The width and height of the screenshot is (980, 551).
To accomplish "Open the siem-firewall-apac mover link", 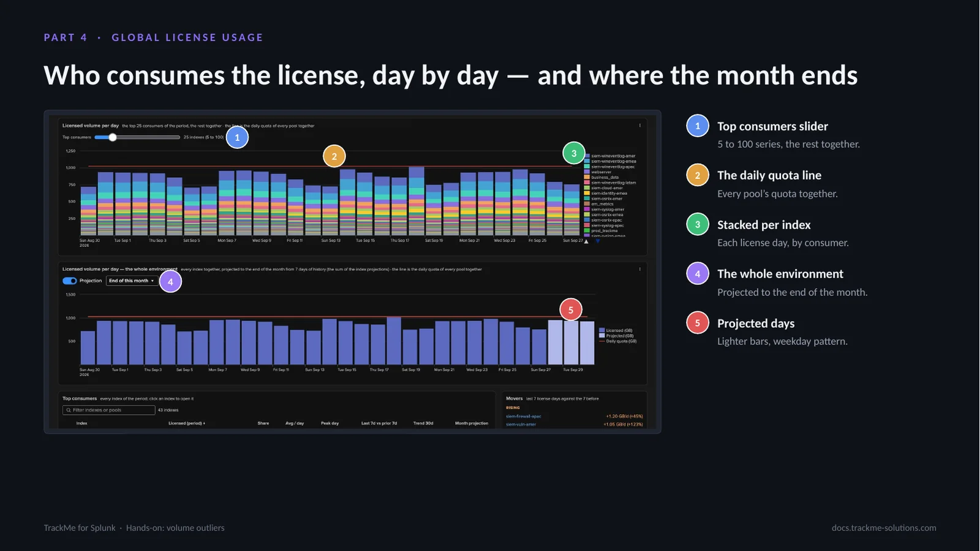I will click(x=524, y=416).
